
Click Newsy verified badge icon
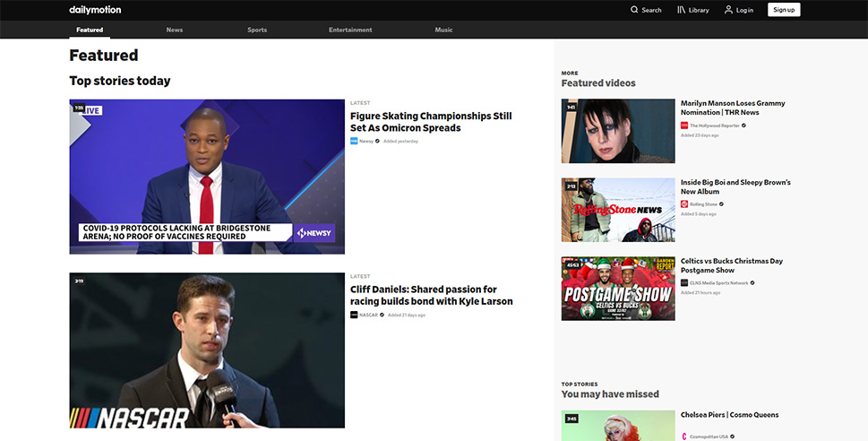pos(377,142)
